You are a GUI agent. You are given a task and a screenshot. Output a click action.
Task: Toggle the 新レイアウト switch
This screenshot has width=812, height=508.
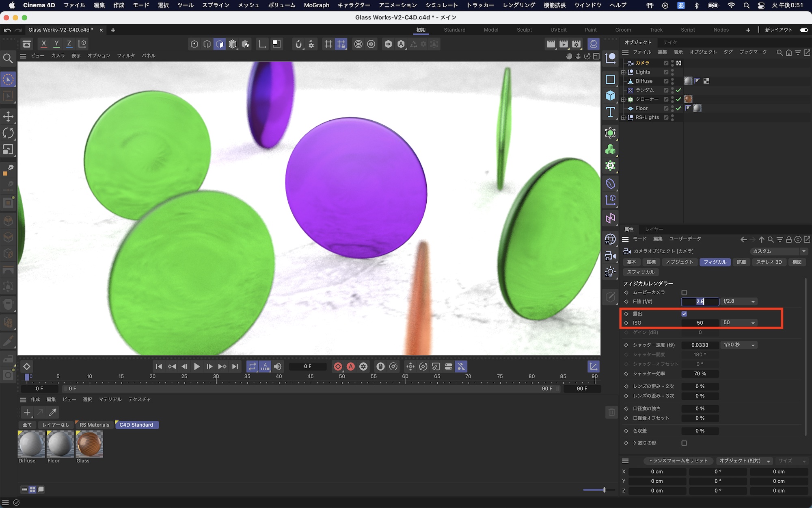point(803,30)
